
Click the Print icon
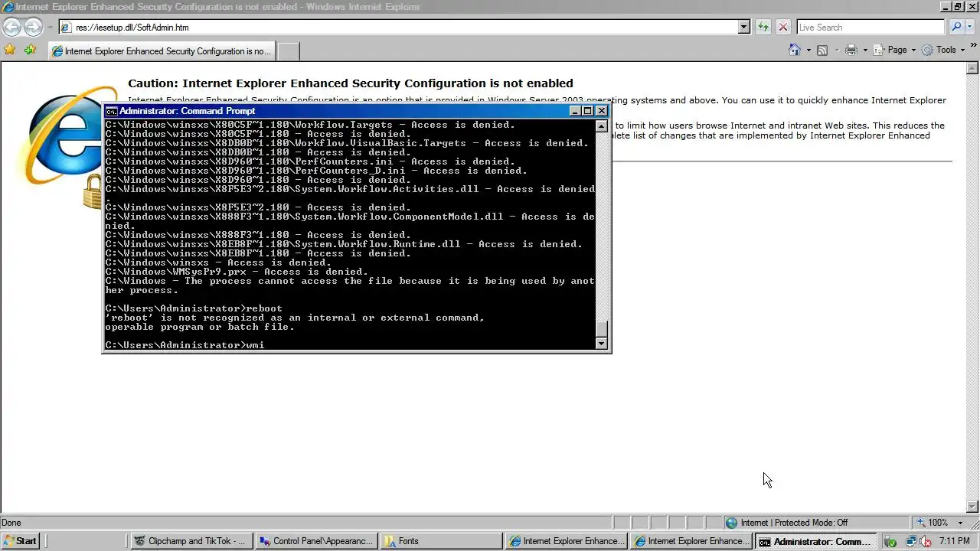pyautogui.click(x=851, y=50)
